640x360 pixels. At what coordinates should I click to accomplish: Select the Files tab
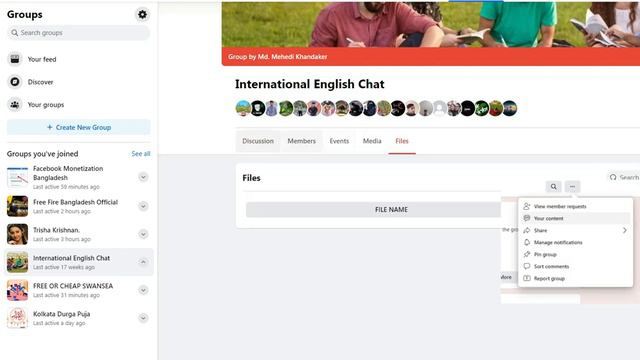(x=402, y=141)
